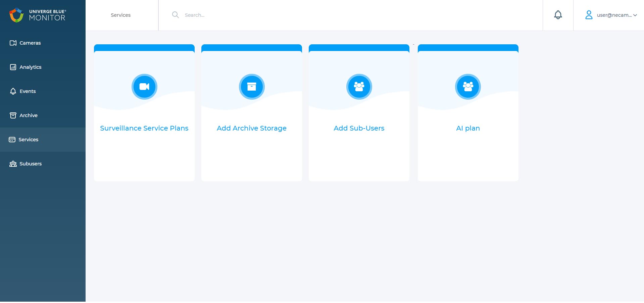The image size is (644, 303).
Task: Open the Subusers page
Action: [43, 164]
